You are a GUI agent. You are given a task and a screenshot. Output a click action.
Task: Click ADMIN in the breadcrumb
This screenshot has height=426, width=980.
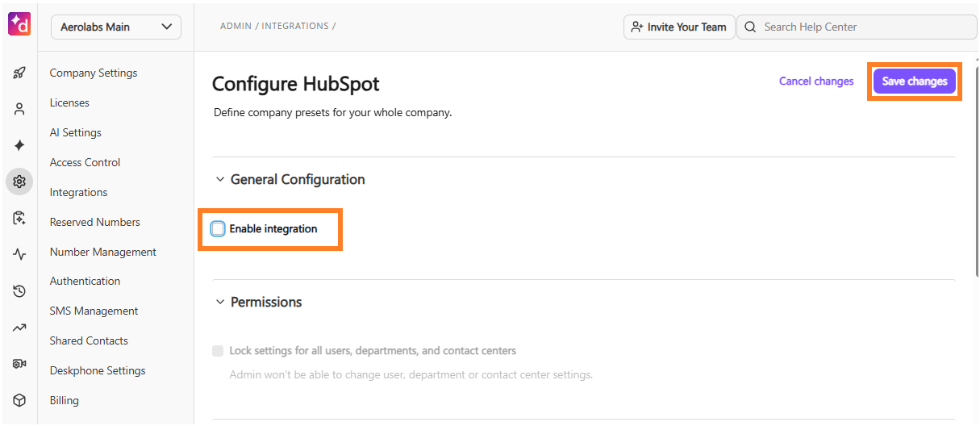point(236,27)
